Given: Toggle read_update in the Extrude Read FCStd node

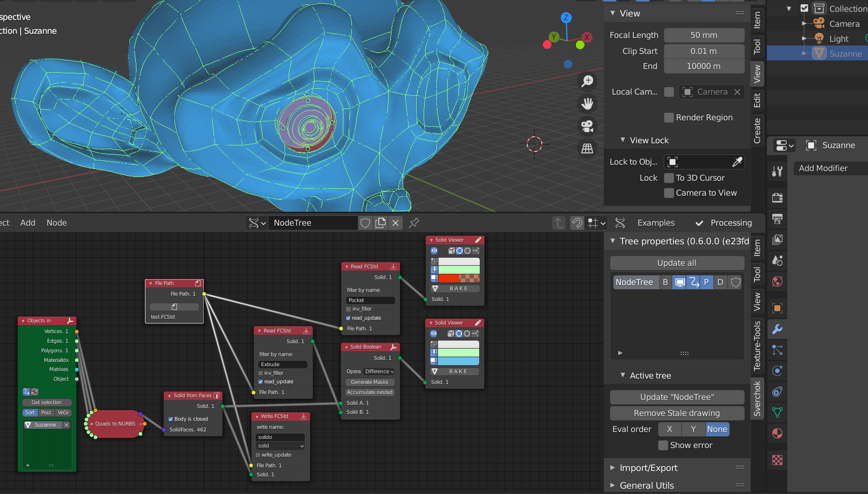Looking at the screenshot, I should point(260,382).
